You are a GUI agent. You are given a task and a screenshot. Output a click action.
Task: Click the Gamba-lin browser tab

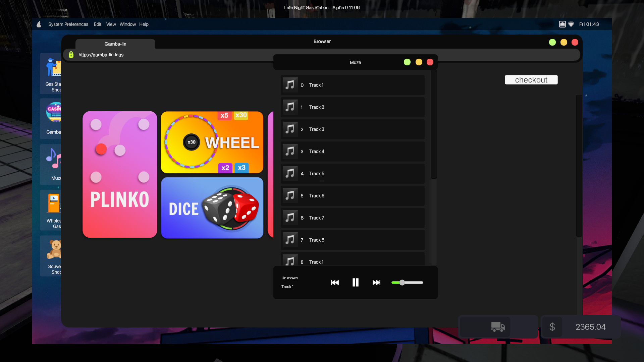115,44
